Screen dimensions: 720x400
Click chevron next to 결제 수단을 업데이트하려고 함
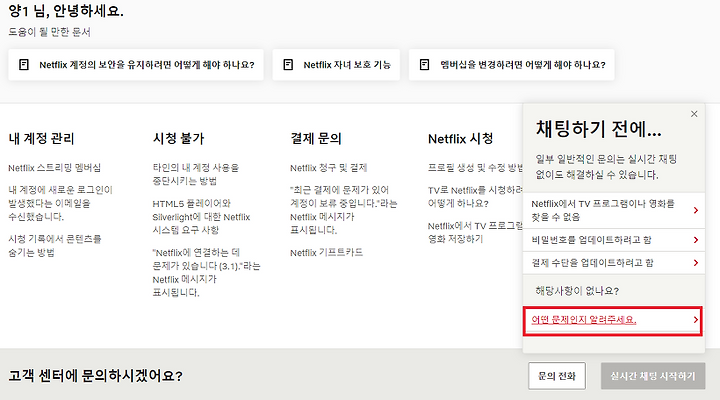pyautogui.click(x=696, y=263)
